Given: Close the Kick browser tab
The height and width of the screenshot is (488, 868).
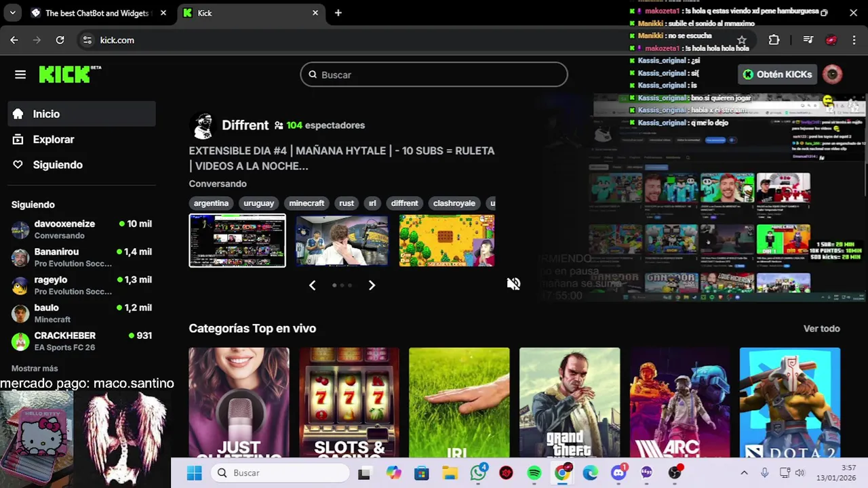Looking at the screenshot, I should (315, 13).
